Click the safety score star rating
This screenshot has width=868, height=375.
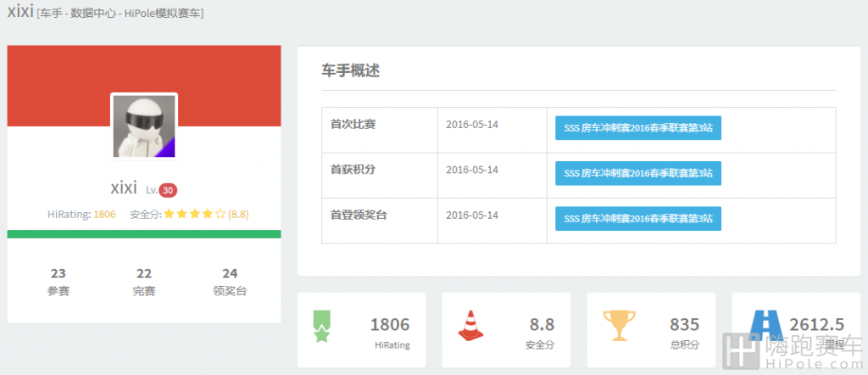(194, 214)
